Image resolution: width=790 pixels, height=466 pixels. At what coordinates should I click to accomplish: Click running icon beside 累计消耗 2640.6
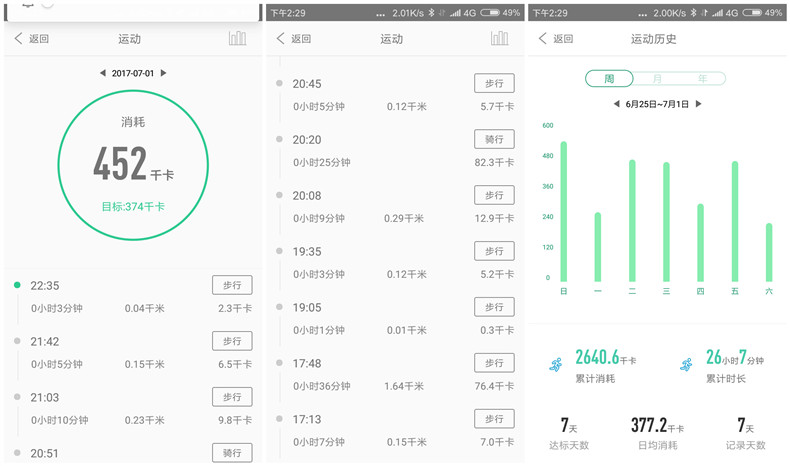tap(555, 365)
